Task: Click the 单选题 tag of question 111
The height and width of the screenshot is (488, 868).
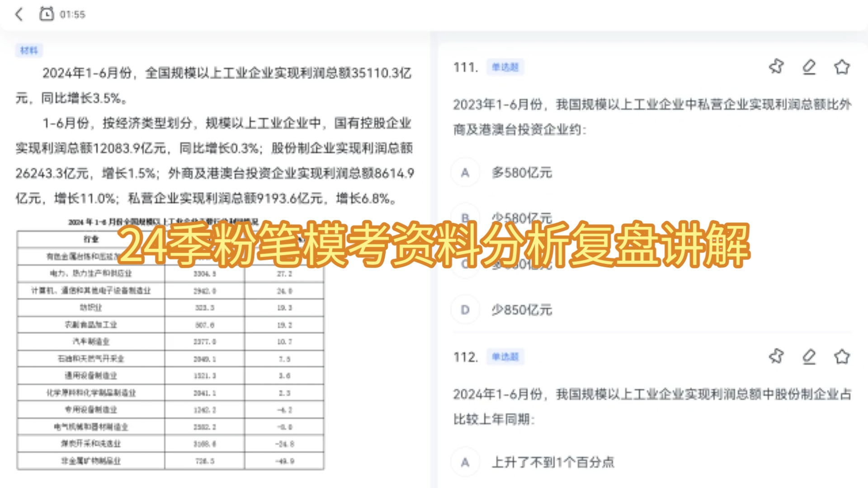Action: [505, 67]
